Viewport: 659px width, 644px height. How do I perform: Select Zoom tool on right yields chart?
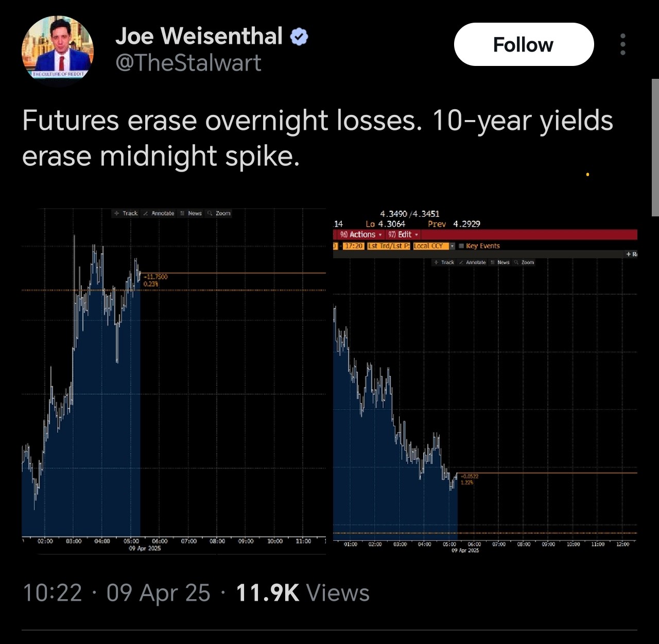(x=524, y=262)
